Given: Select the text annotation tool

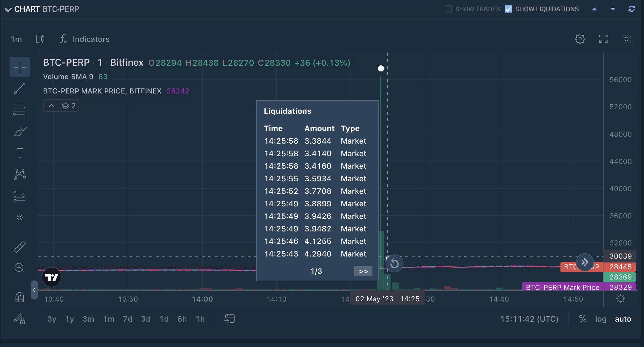Looking at the screenshot, I should click(20, 153).
